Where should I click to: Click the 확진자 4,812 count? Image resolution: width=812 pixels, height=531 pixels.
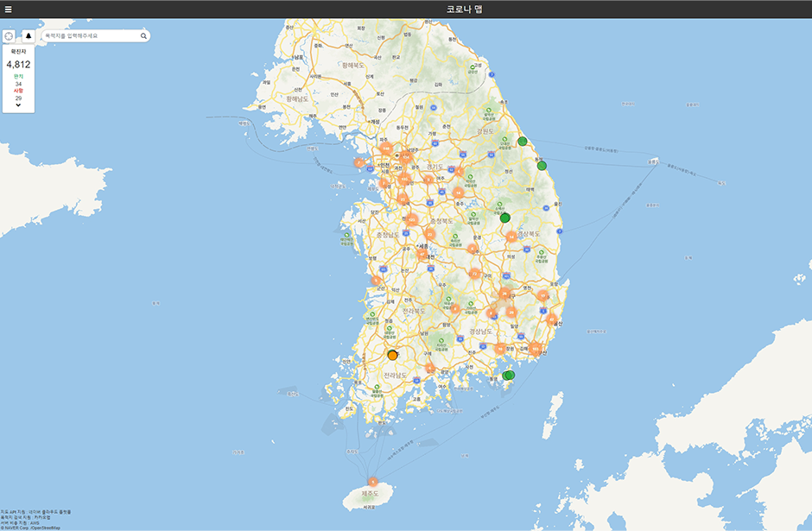18,64
